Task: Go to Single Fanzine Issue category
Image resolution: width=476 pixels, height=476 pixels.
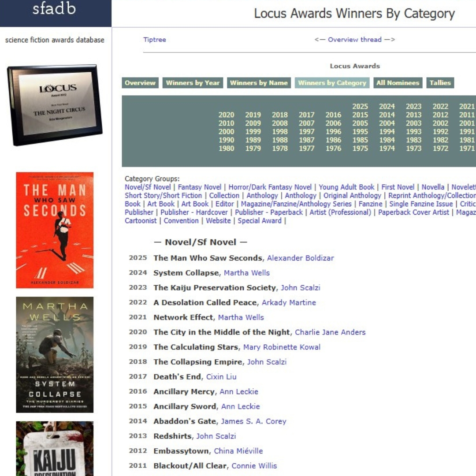Action: (x=421, y=204)
